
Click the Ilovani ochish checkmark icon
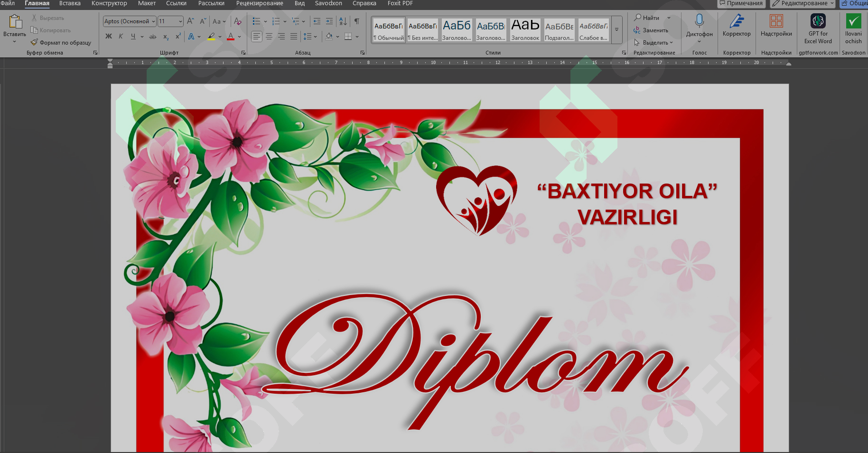click(x=853, y=21)
